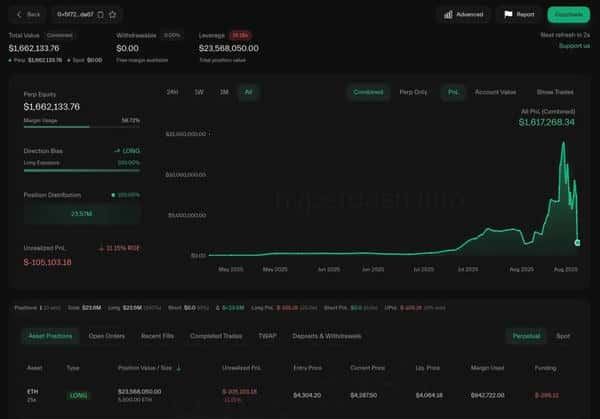Viewport: 600px width, 419px height.
Task: Toggle Show Trades on the chart
Action: coord(555,92)
